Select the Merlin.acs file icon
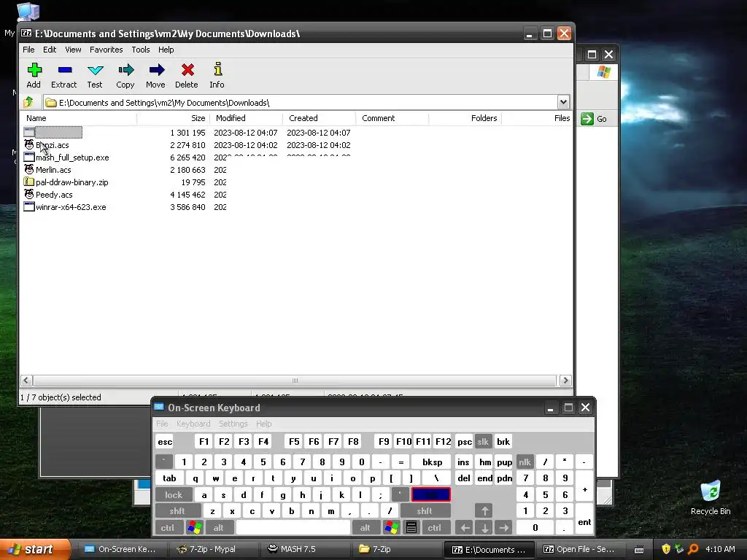 (29, 169)
